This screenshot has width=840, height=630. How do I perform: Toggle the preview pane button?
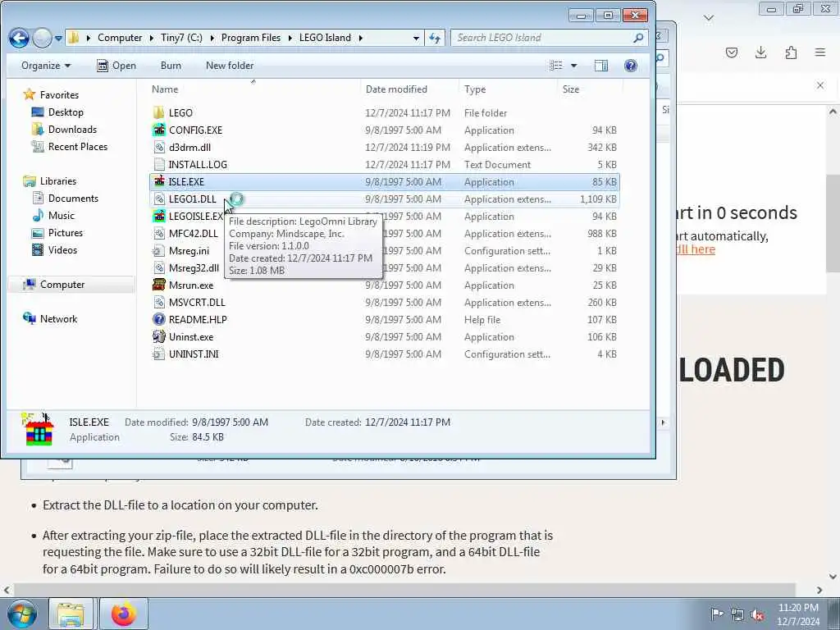(601, 66)
